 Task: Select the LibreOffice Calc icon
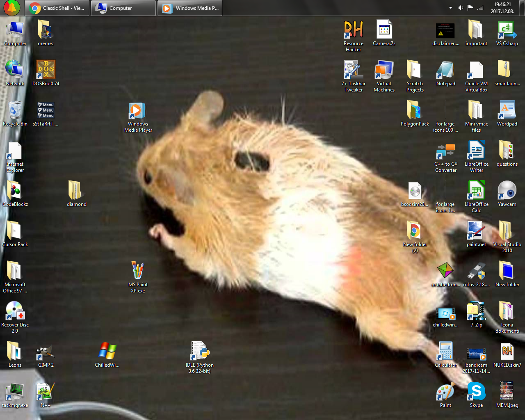[x=476, y=191]
